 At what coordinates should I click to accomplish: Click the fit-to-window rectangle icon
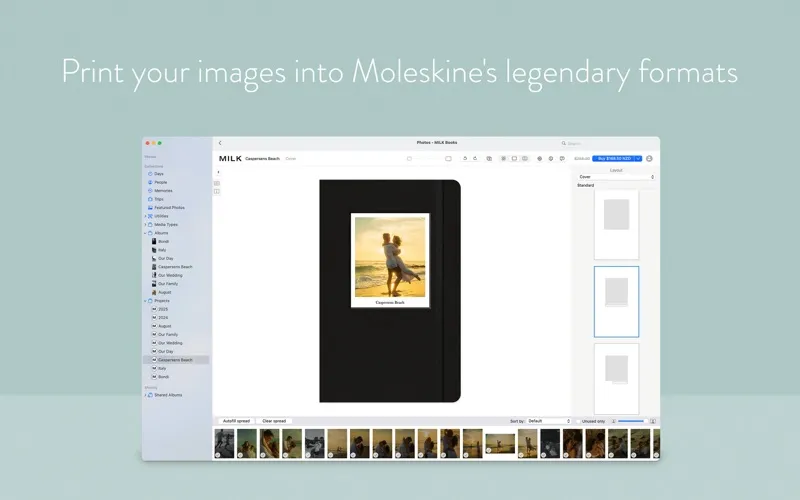448,159
